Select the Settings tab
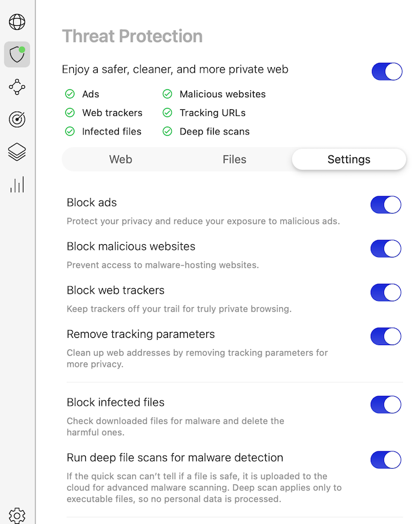 tap(349, 160)
